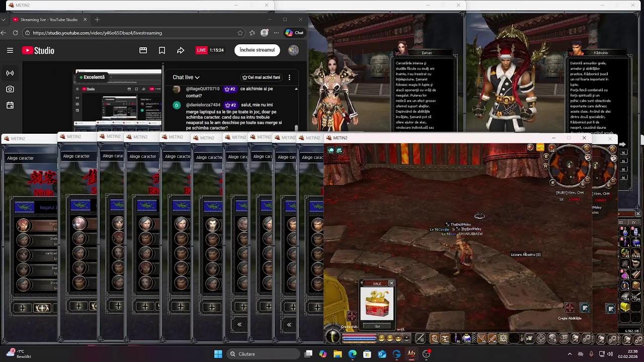Open the chat three-dot options menu
Image resolution: width=644 pixels, height=362 pixels.
click(x=289, y=77)
